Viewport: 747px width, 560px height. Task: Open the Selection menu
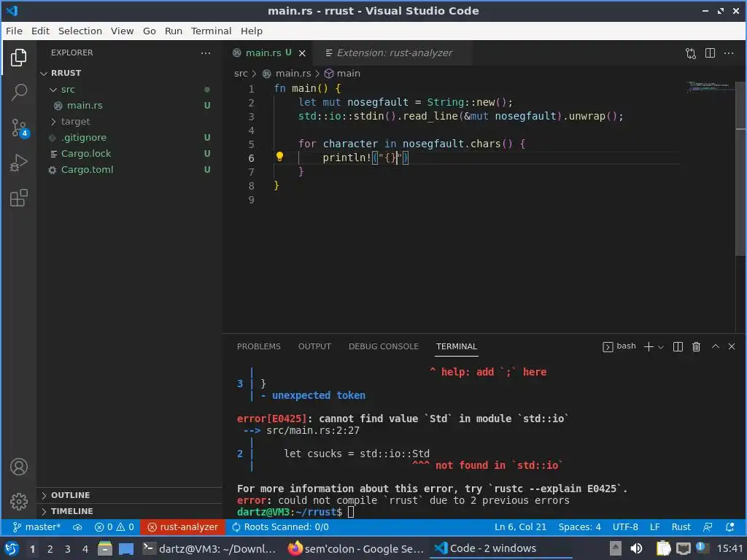80,31
